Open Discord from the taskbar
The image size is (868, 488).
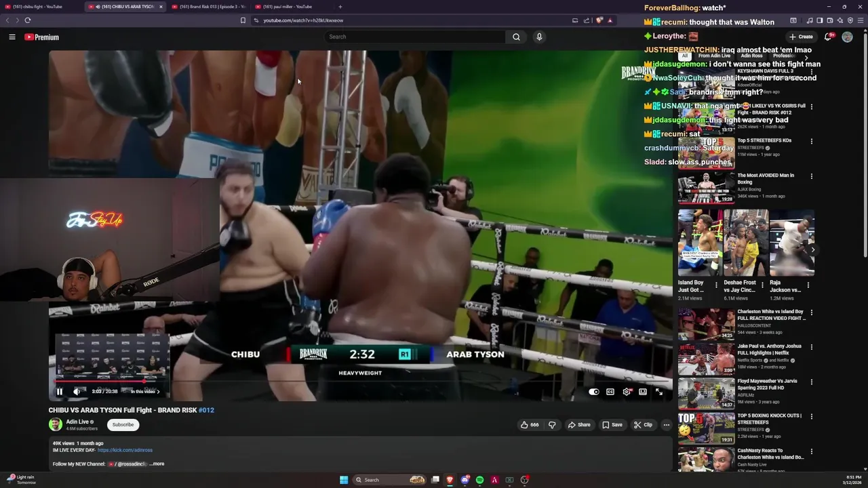point(465,480)
